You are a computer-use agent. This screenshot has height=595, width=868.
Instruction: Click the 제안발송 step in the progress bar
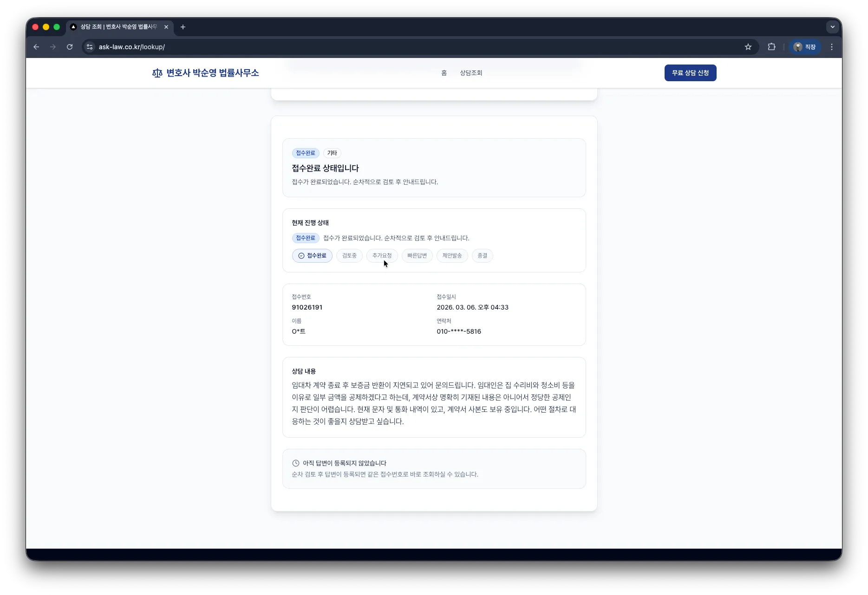click(x=452, y=255)
